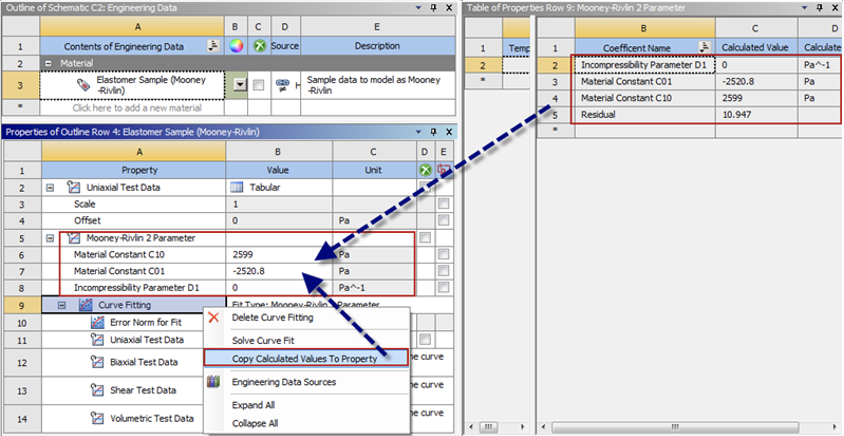The width and height of the screenshot is (844, 436).
Task: Click filter icon beside Coefficient Name header
Action: coord(704,47)
